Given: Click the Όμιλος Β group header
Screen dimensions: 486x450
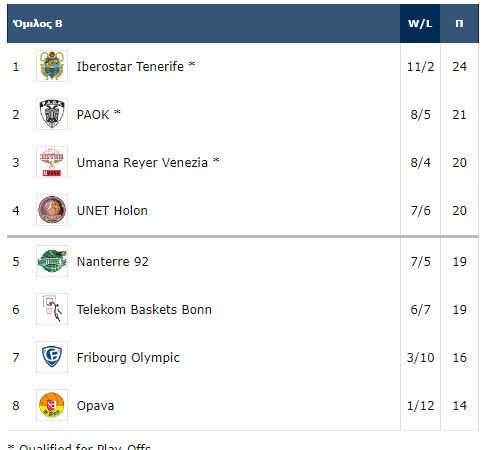Looking at the screenshot, I should point(38,24).
